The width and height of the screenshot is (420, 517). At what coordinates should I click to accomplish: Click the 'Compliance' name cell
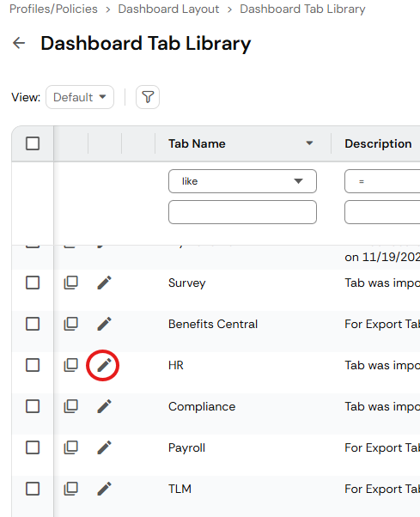[202, 406]
